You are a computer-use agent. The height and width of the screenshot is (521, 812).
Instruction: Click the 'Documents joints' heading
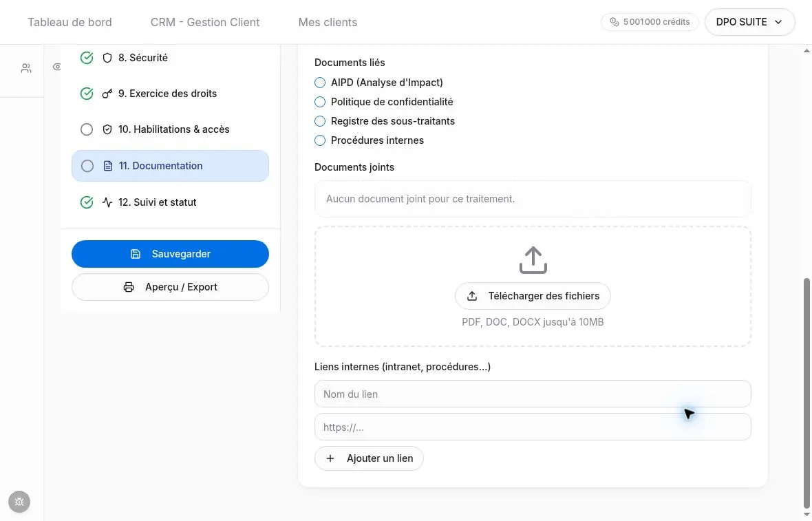[x=354, y=167]
